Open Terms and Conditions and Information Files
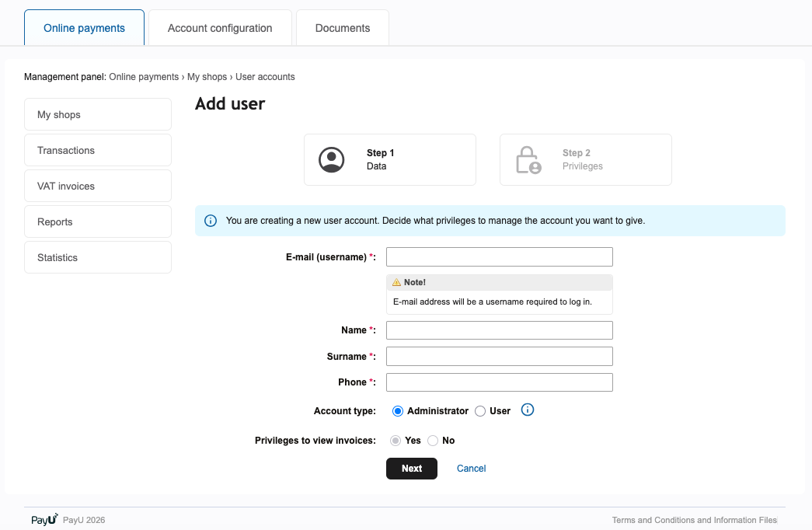 click(x=694, y=520)
